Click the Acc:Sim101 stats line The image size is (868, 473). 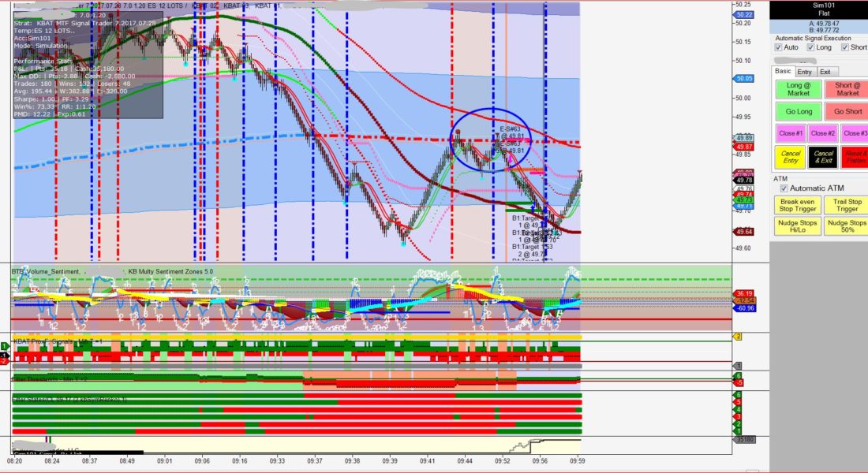tap(32, 39)
